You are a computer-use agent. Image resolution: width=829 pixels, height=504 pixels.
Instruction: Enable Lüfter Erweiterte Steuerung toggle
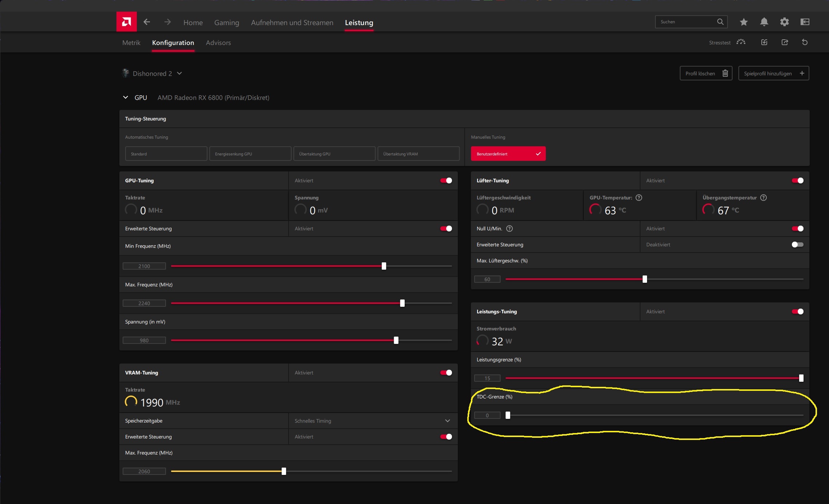tap(797, 245)
